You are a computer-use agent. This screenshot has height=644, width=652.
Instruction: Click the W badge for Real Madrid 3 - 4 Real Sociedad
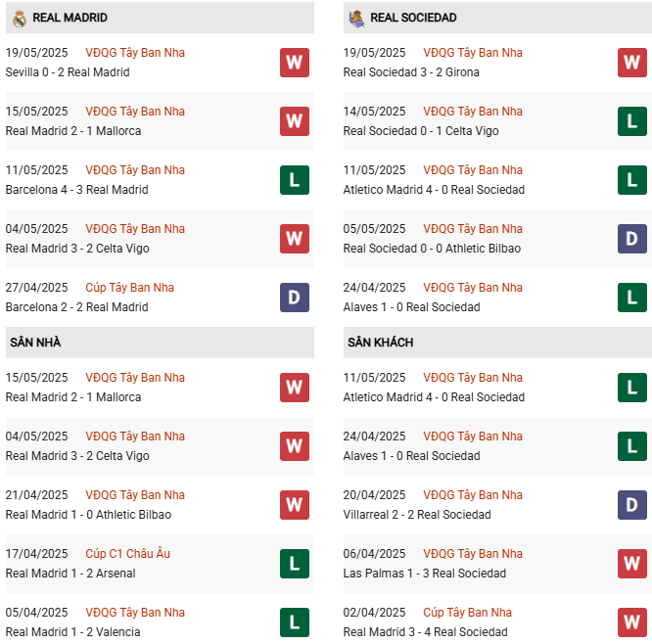632,622
